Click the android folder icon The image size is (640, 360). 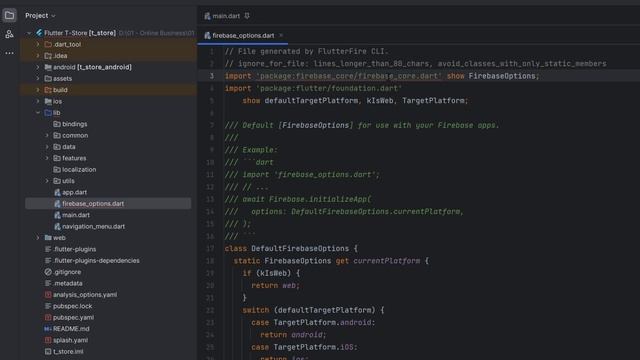click(48, 67)
